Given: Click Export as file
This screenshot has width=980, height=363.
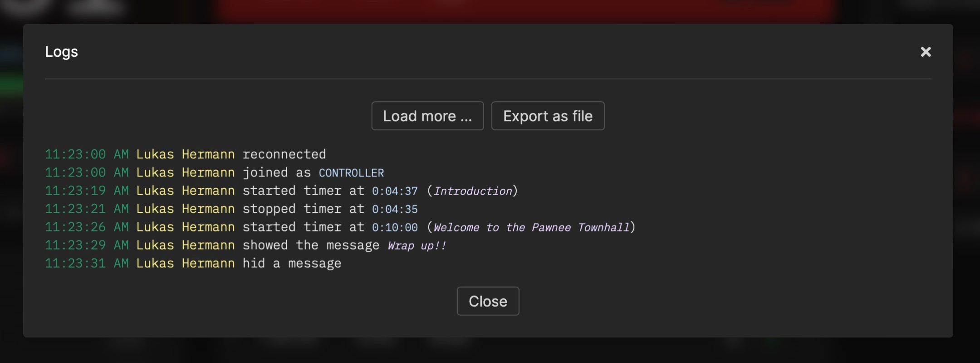Looking at the screenshot, I should [x=548, y=116].
